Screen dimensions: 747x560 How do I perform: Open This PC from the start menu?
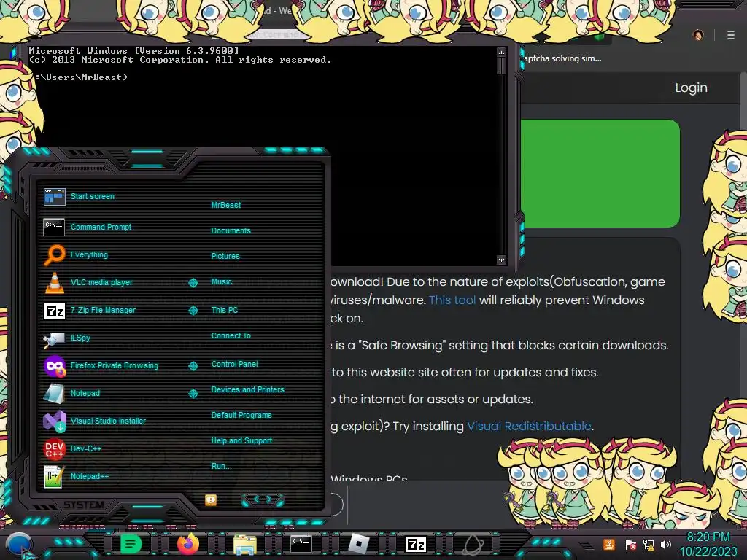coord(225,310)
